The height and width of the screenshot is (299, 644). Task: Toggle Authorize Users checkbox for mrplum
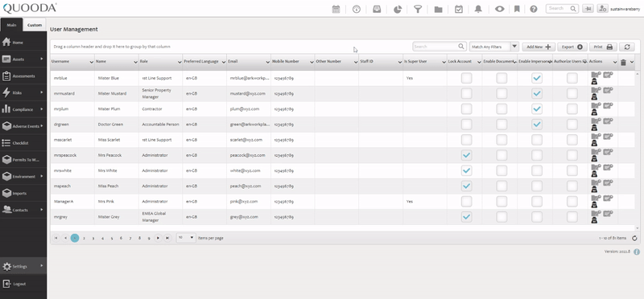pos(572,109)
